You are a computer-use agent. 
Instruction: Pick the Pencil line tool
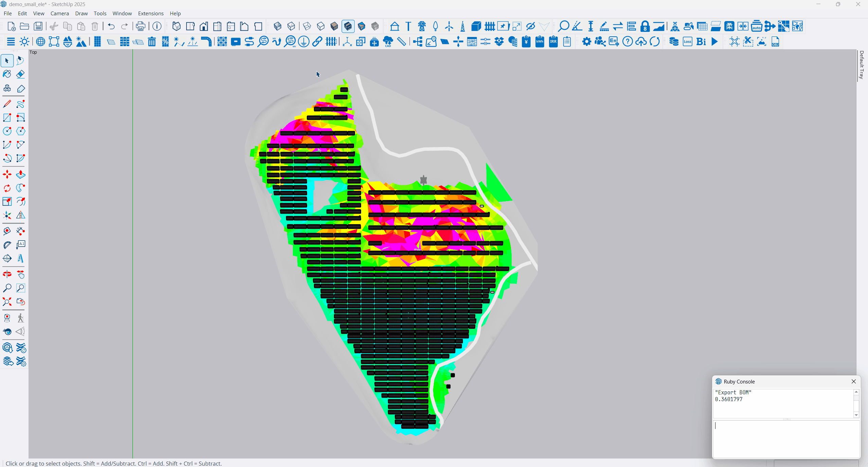7,104
